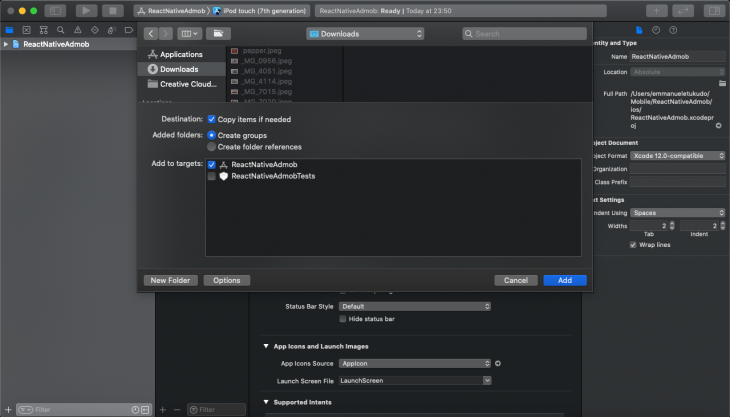Open Launch Screen File combo arrow
Image resolution: width=730 pixels, height=417 pixels.
pos(487,381)
